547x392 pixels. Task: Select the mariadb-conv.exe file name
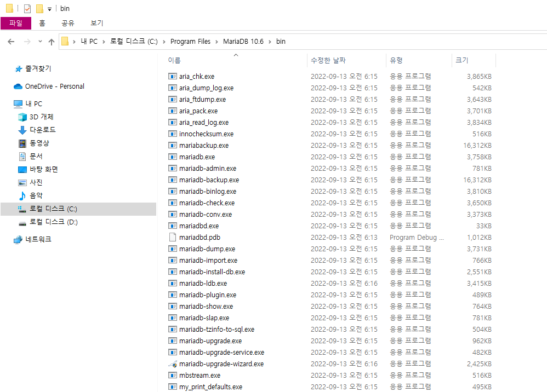click(x=206, y=215)
